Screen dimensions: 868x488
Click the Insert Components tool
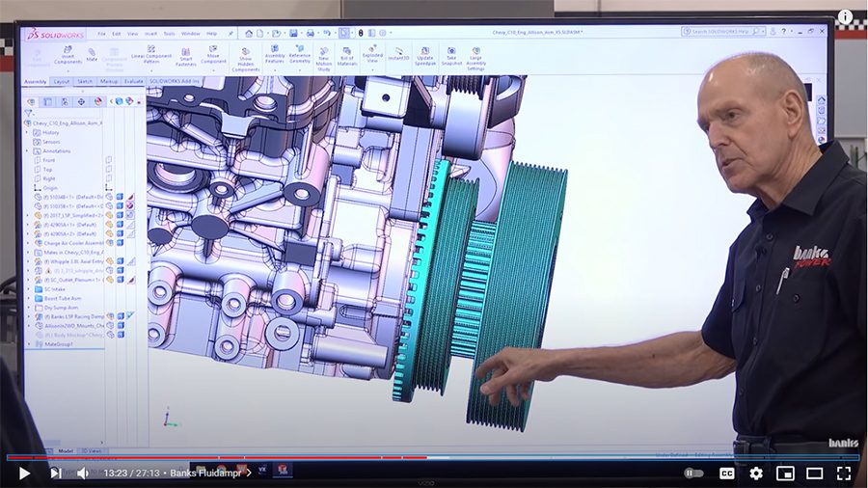click(68, 55)
